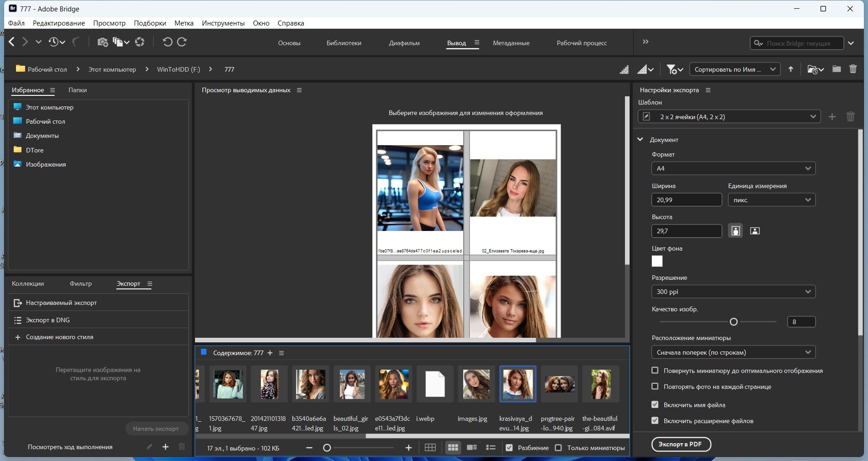Open the resolution 300 ppi dropdown
The width and height of the screenshot is (868, 461).
(x=733, y=292)
